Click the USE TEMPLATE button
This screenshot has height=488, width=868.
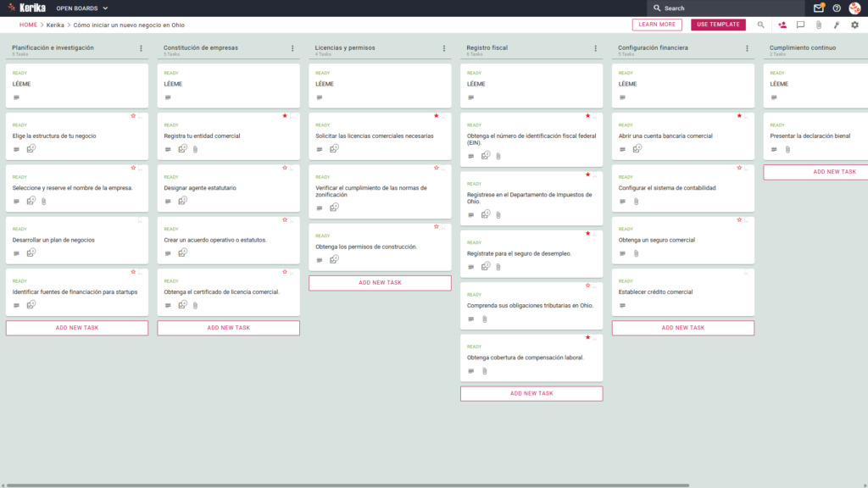coord(718,25)
